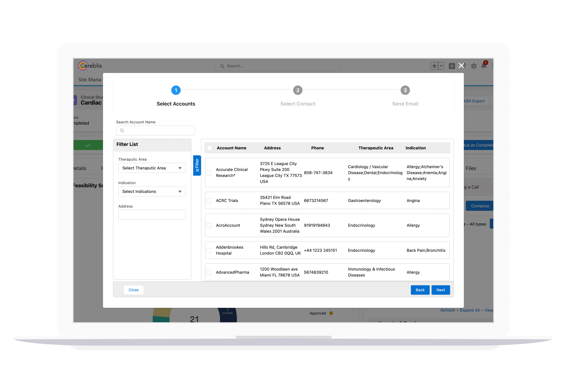Click phone number 808-747-3834
The height and width of the screenshot is (392, 566).
click(318, 173)
